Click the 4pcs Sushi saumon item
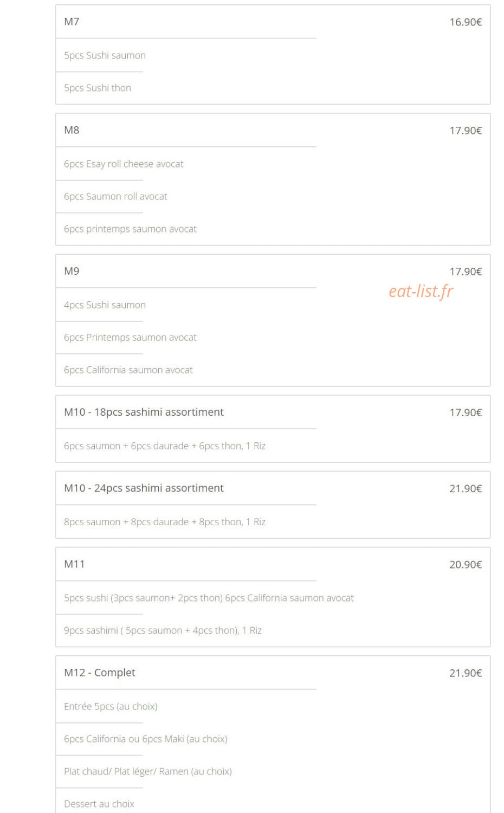Image resolution: width=504 pixels, height=813 pixels. point(105,305)
